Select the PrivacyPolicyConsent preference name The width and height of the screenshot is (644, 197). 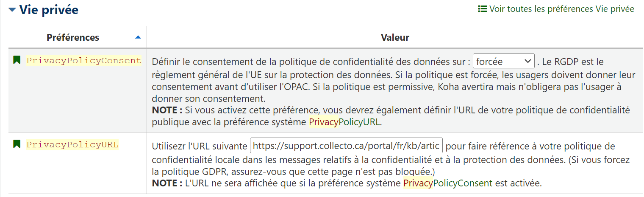(x=83, y=61)
